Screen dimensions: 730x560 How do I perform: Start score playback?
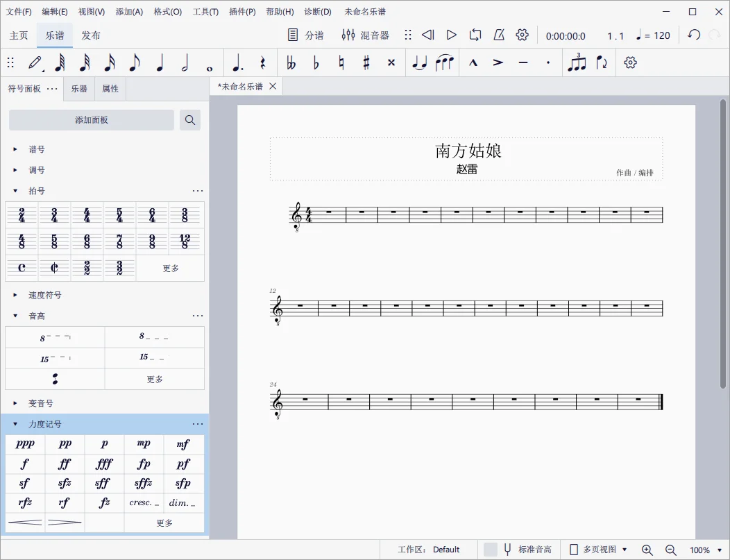pyautogui.click(x=451, y=35)
